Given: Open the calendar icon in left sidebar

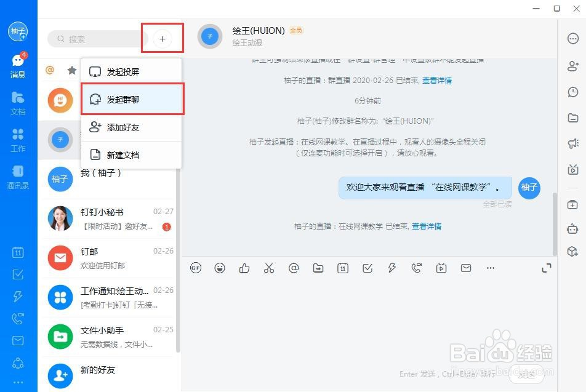Looking at the screenshot, I should [18, 252].
